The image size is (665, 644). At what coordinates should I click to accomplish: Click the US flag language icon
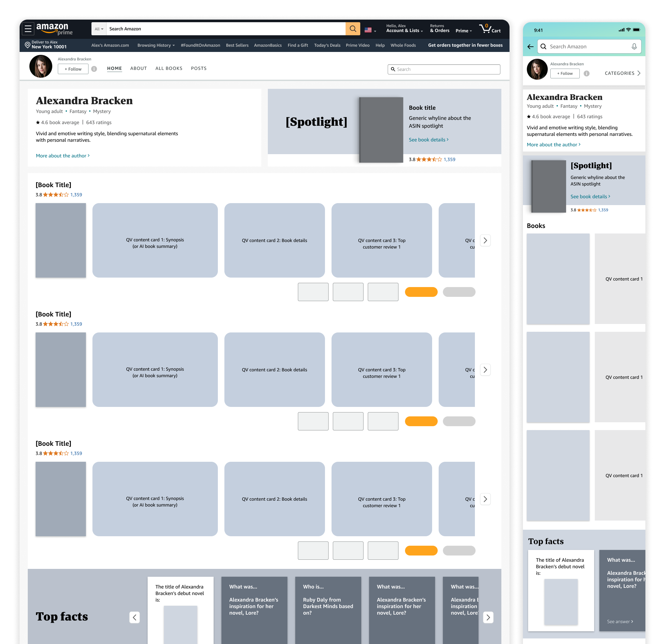point(368,30)
